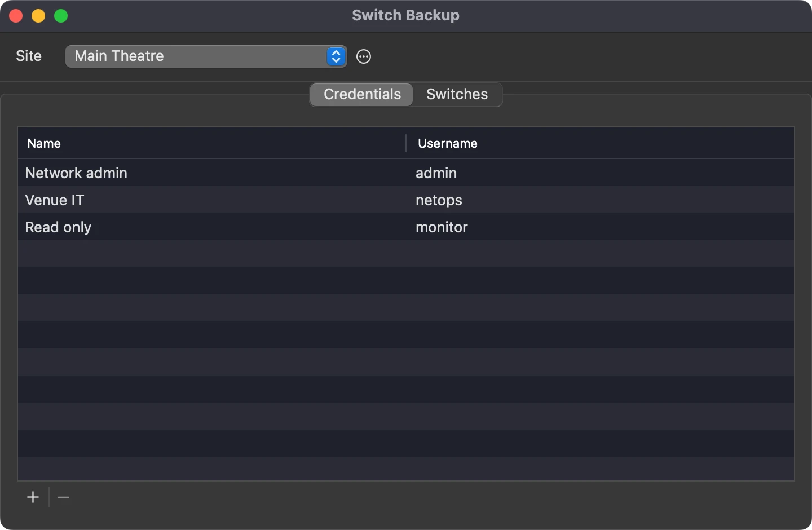812x530 pixels.
Task: Click the admin username cell
Action: pyautogui.click(x=436, y=173)
